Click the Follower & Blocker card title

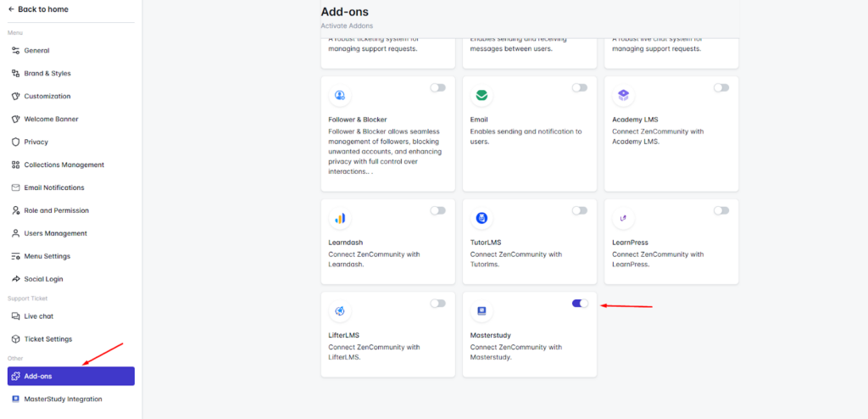click(x=358, y=120)
